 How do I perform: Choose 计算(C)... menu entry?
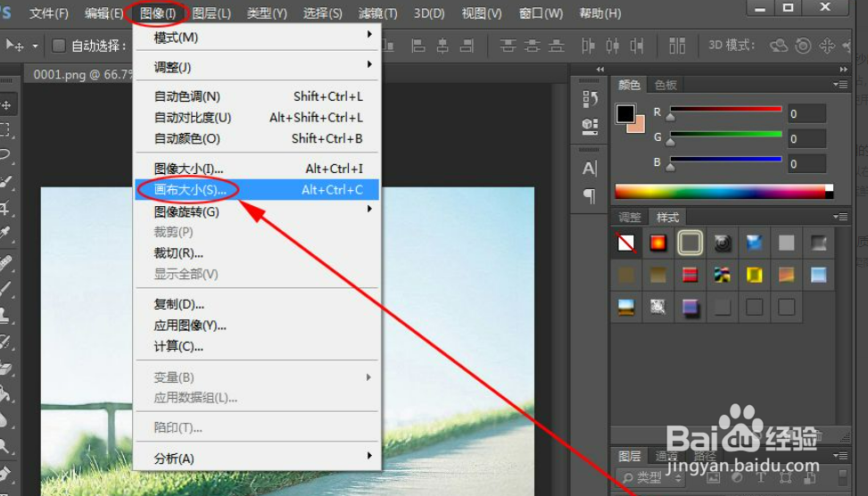click(257, 346)
